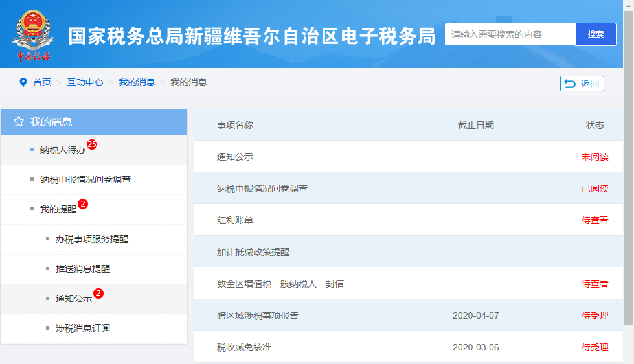Click the page vertical scrollbar
The image size is (634, 364).
[x=628, y=168]
